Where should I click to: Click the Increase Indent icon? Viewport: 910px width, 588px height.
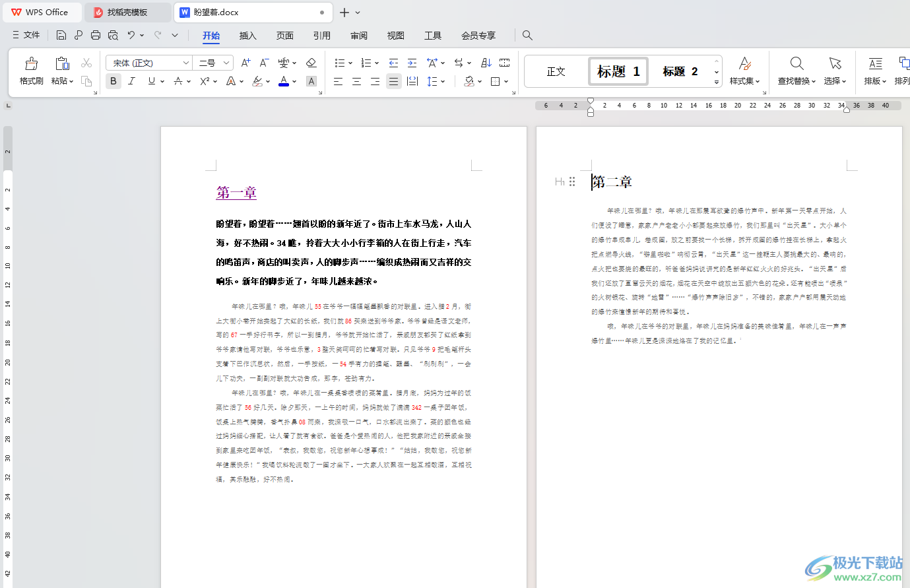[x=412, y=63]
